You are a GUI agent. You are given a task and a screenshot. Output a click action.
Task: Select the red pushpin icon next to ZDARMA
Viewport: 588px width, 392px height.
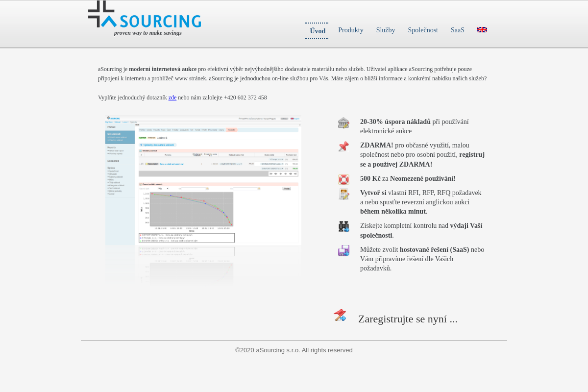tap(343, 146)
